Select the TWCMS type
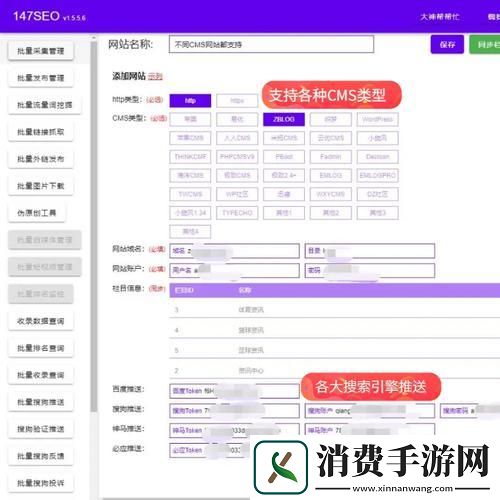 190,194
